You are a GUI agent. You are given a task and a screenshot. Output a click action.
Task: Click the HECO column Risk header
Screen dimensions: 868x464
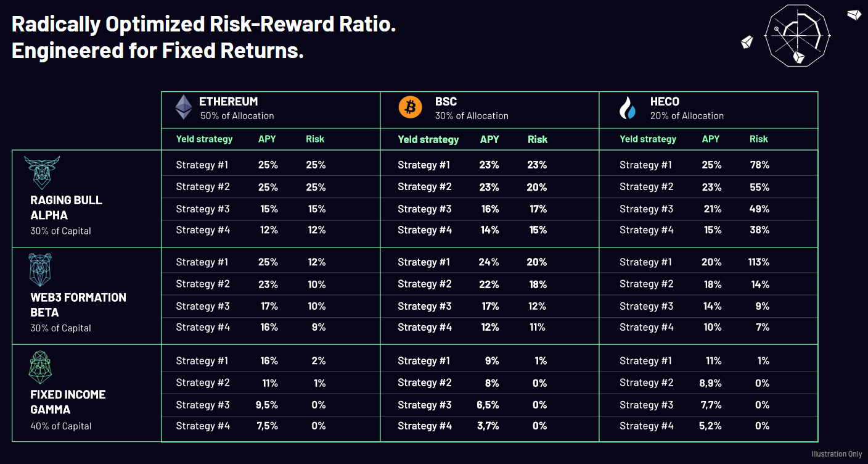tap(758, 139)
